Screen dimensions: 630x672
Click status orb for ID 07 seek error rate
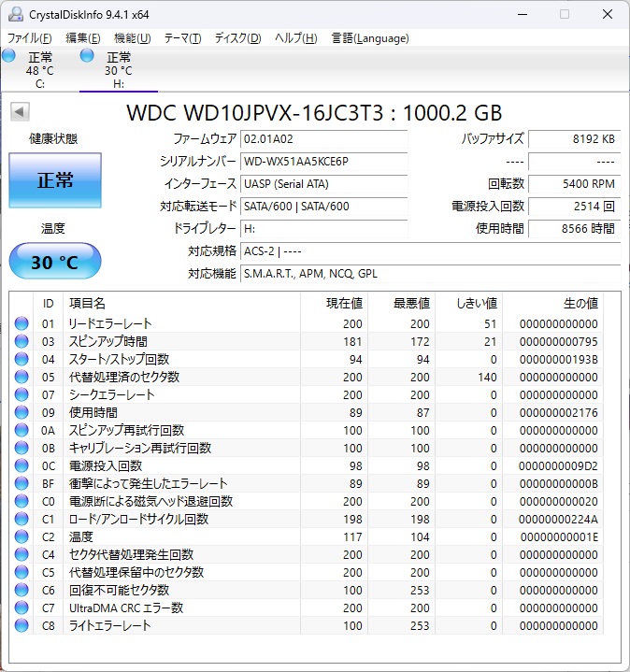click(21, 394)
